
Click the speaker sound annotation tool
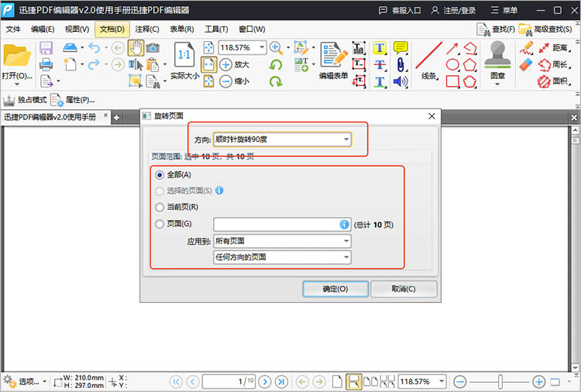coord(401,81)
